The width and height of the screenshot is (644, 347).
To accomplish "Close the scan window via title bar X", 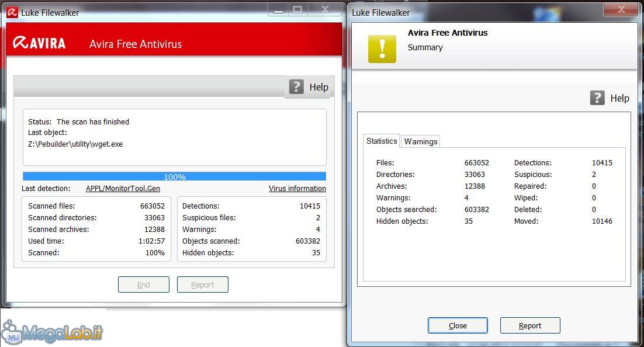I will click(325, 9).
